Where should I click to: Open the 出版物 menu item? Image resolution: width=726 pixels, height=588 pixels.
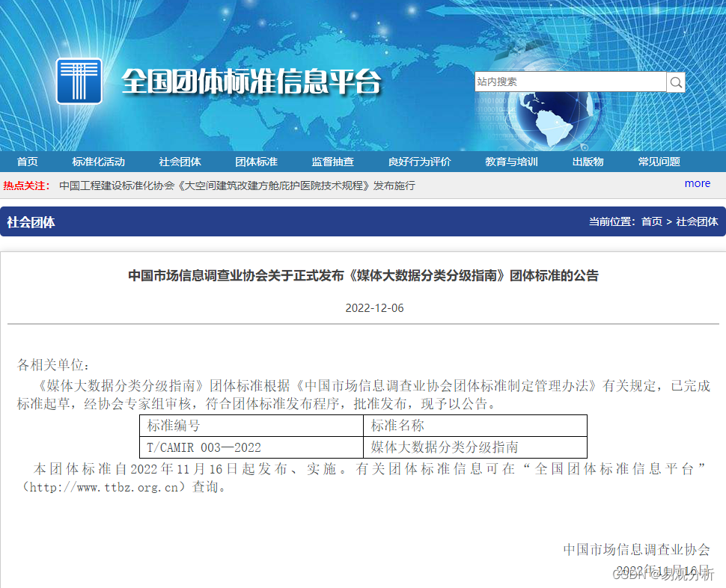pyautogui.click(x=588, y=162)
